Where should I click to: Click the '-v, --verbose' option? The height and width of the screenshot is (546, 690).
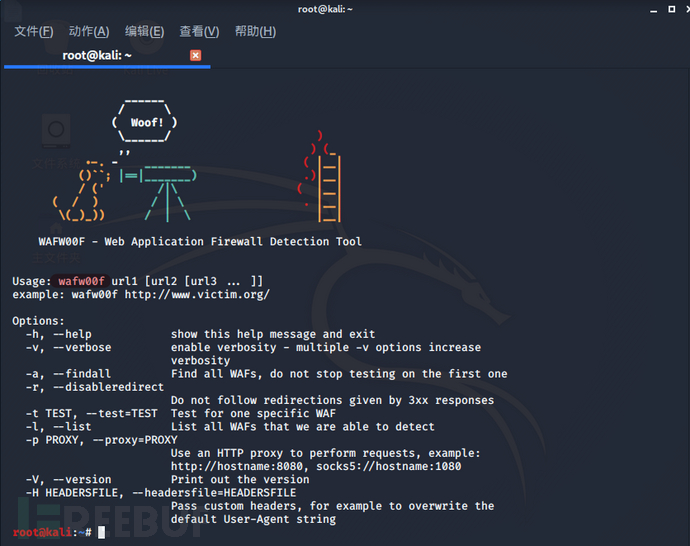pyautogui.click(x=68, y=348)
